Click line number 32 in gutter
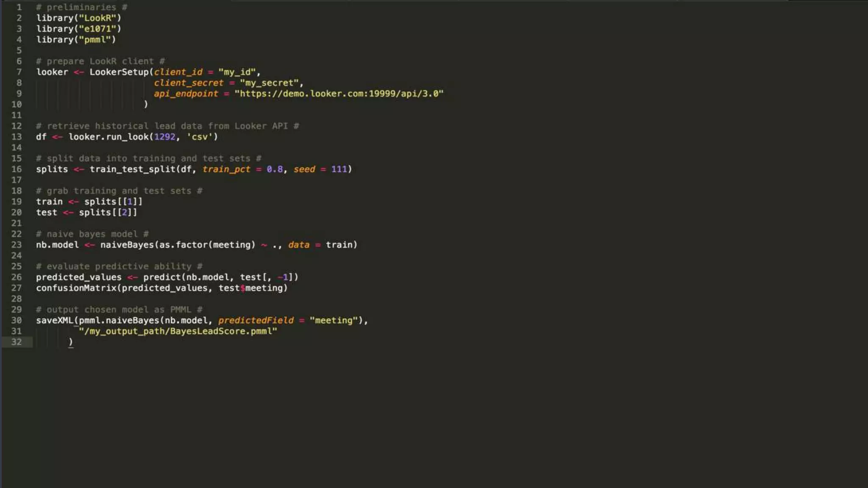Screen dimensions: 868x488 click(x=16, y=342)
